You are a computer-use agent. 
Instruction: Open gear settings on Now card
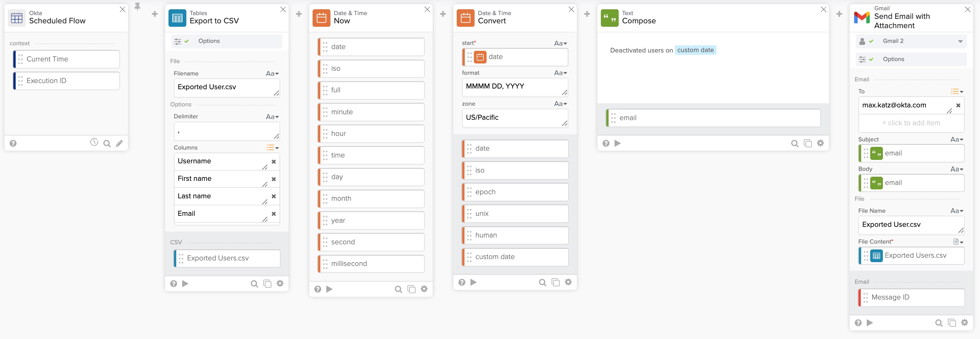point(424,289)
